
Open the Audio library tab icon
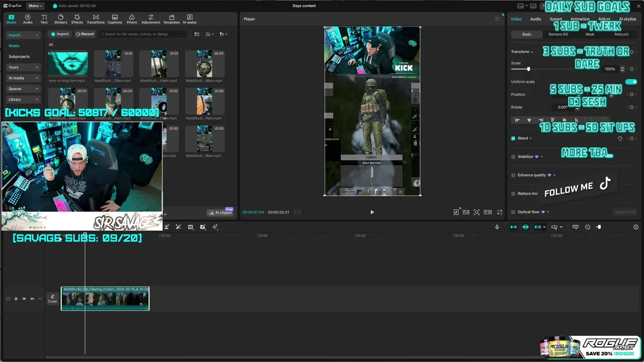28,19
